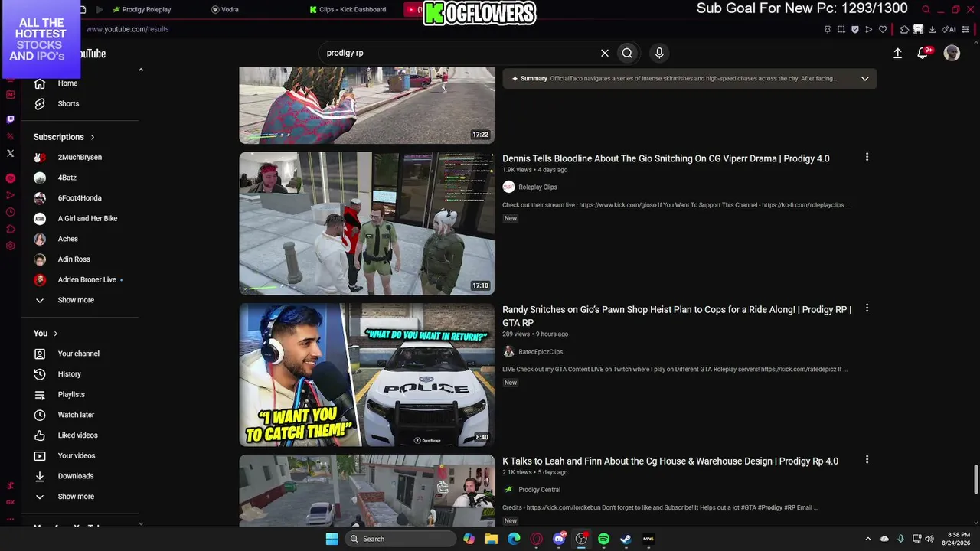Screen dimensions: 980x551
Task: Open more options for Randy Snitches video
Action: (x=867, y=308)
